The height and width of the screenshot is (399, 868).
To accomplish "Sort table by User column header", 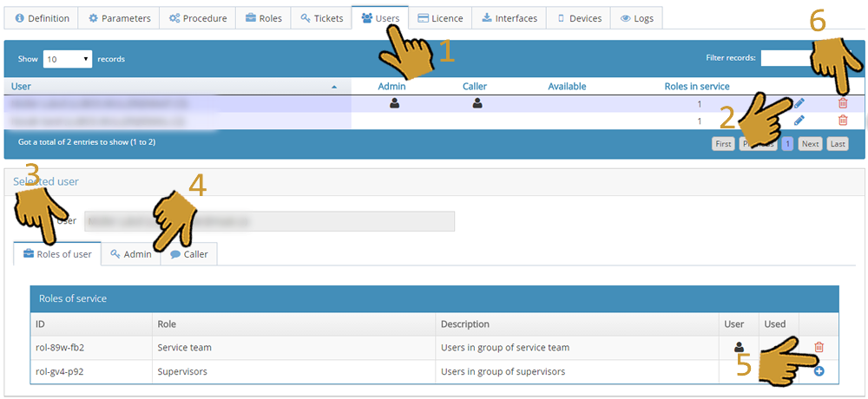I will [x=178, y=87].
